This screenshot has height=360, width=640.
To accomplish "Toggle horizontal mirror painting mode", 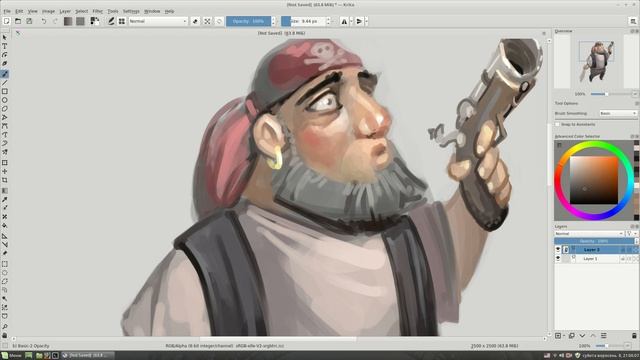I will [344, 21].
